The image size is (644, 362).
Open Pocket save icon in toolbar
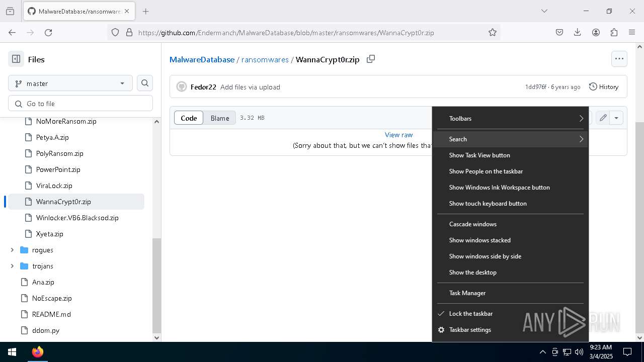[559, 32]
